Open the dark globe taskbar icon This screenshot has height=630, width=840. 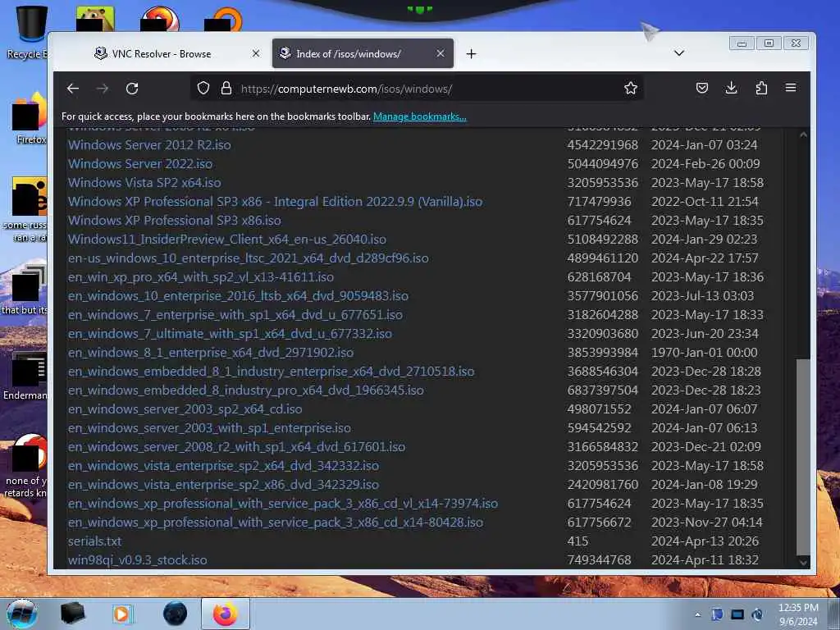coord(176,614)
